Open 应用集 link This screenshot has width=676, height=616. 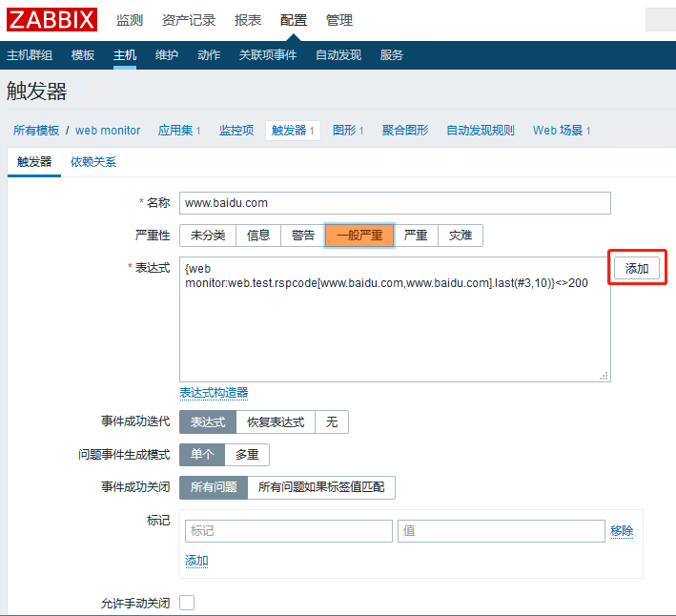pos(175,131)
